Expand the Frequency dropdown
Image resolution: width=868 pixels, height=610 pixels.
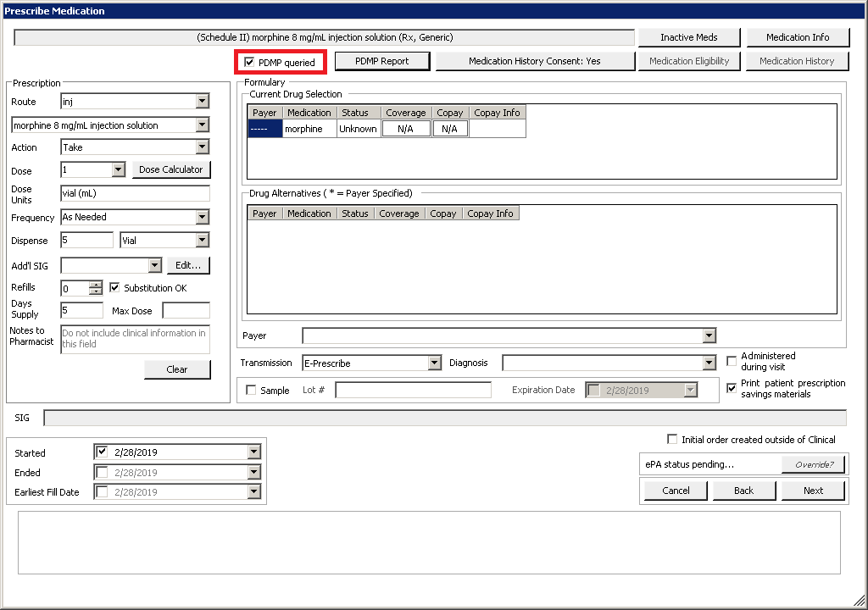[x=203, y=217]
